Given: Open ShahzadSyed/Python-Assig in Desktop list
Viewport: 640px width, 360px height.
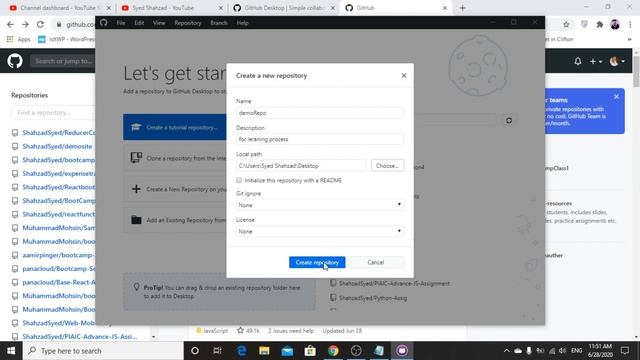Looking at the screenshot, I should pos(373,298).
